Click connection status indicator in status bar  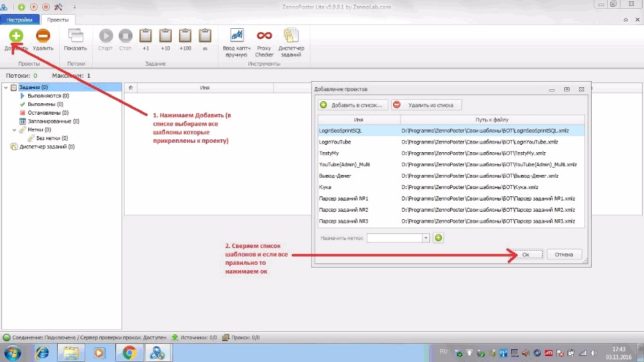point(7,337)
